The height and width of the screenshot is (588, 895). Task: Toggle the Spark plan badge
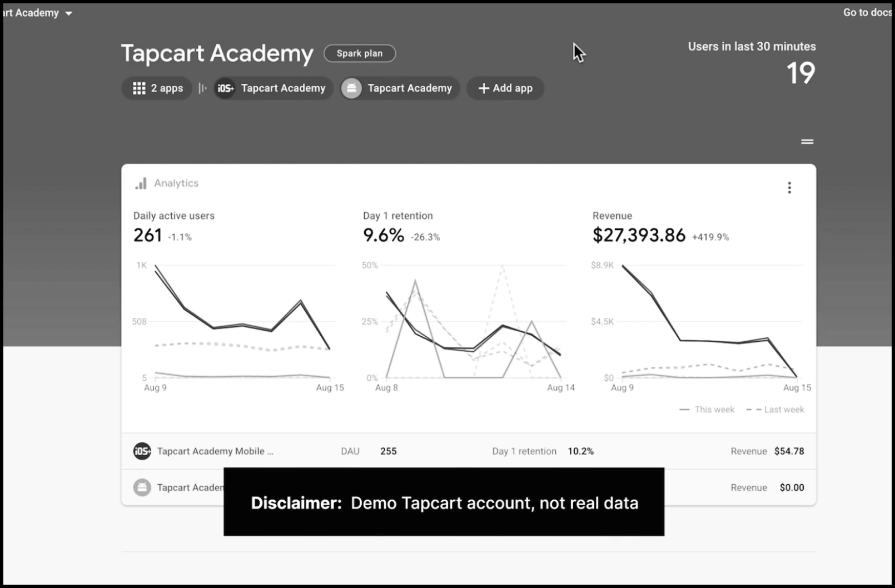pos(359,53)
